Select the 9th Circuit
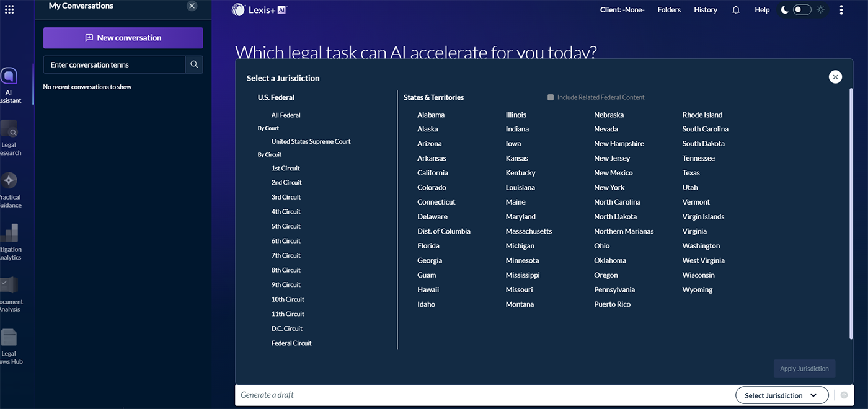This screenshot has height=409, width=868. pyautogui.click(x=286, y=285)
